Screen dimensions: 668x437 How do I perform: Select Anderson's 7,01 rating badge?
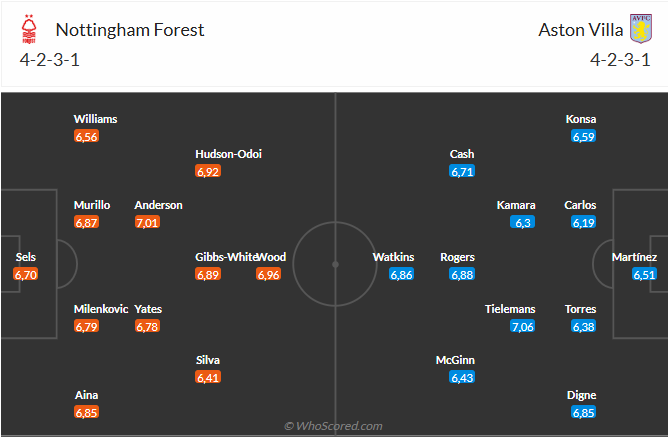coord(147,222)
